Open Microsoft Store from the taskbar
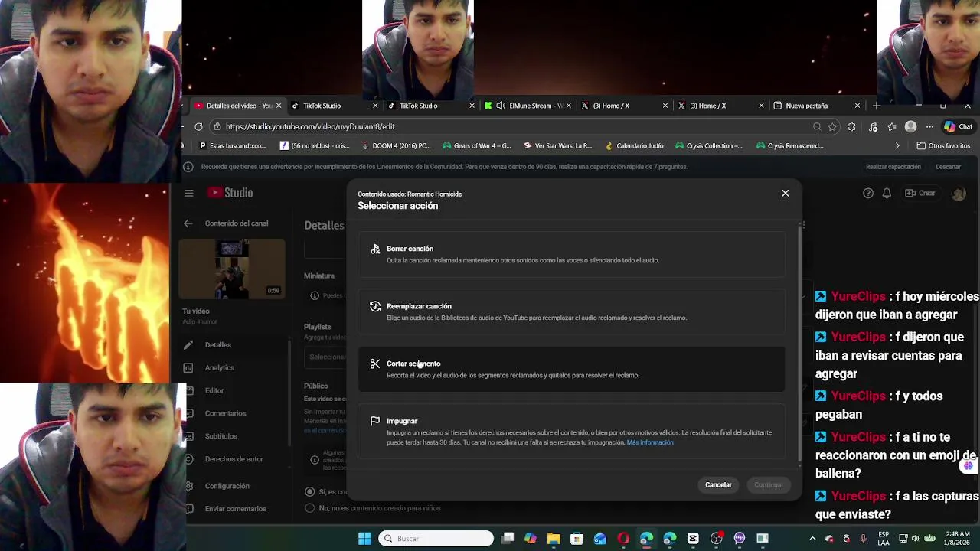The image size is (980, 551). (x=577, y=539)
